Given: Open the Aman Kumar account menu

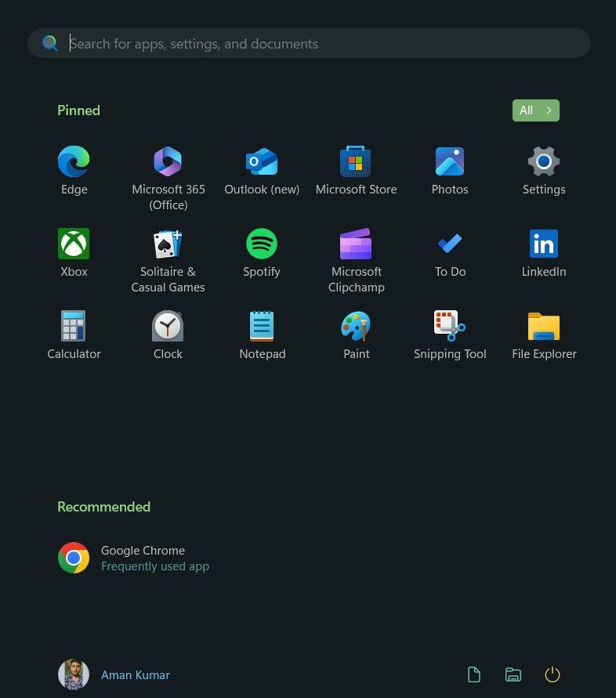Looking at the screenshot, I should click(x=114, y=674).
